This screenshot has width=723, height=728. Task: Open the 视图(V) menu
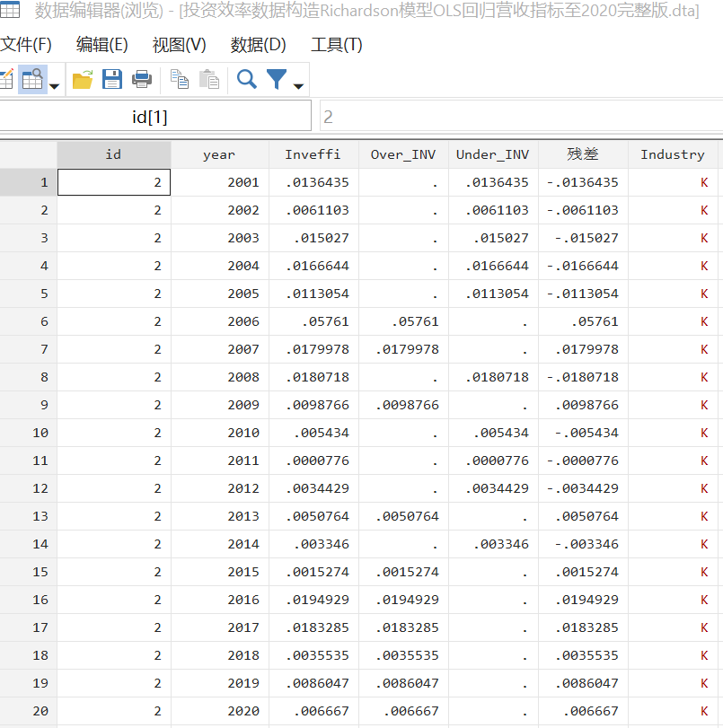pos(179,45)
